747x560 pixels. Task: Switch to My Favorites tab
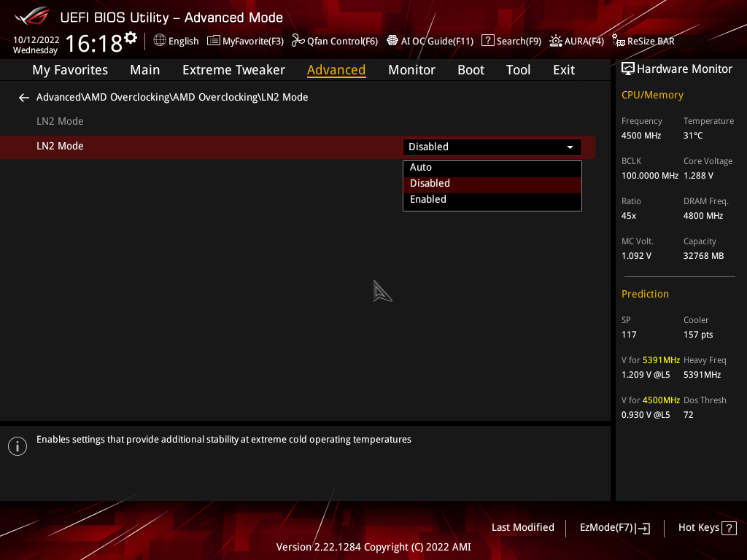tap(70, 70)
